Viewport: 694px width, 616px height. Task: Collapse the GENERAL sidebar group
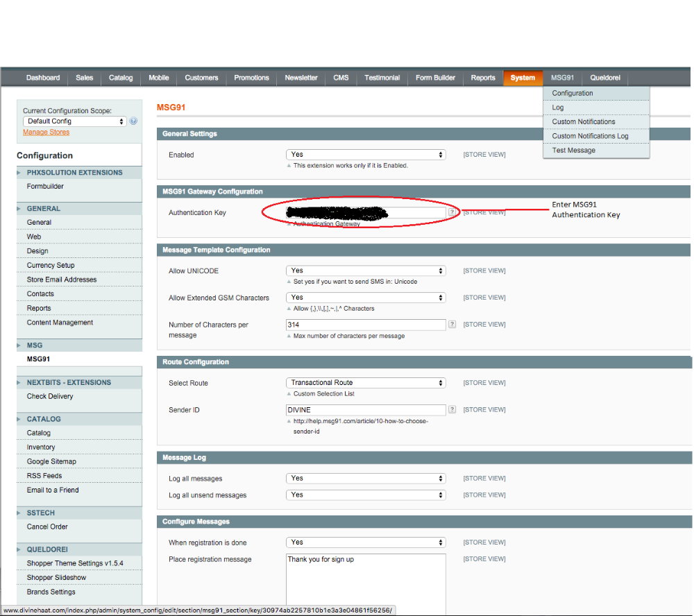[x=79, y=208]
